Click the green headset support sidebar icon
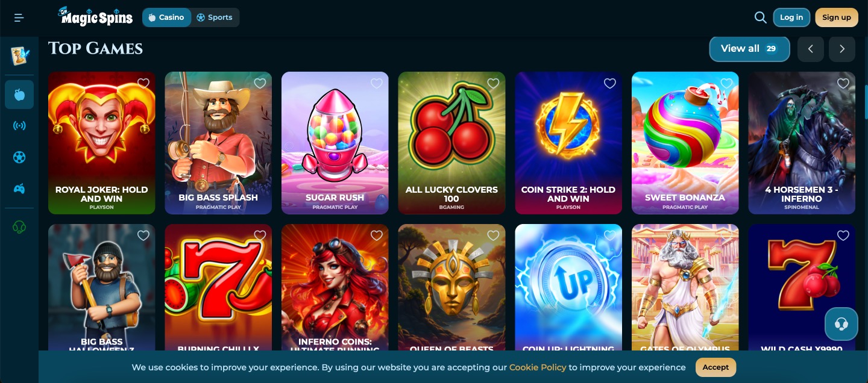 [19, 227]
